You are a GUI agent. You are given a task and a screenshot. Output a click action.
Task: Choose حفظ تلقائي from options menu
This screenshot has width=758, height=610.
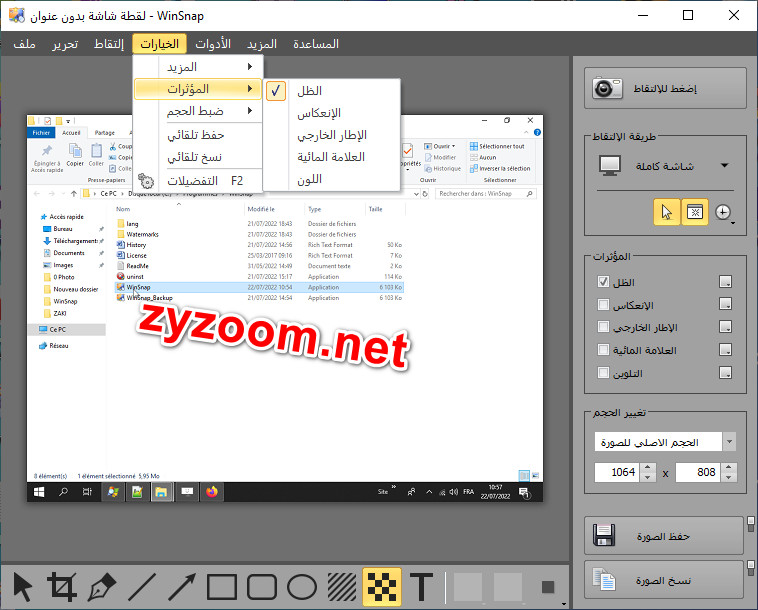click(x=199, y=135)
